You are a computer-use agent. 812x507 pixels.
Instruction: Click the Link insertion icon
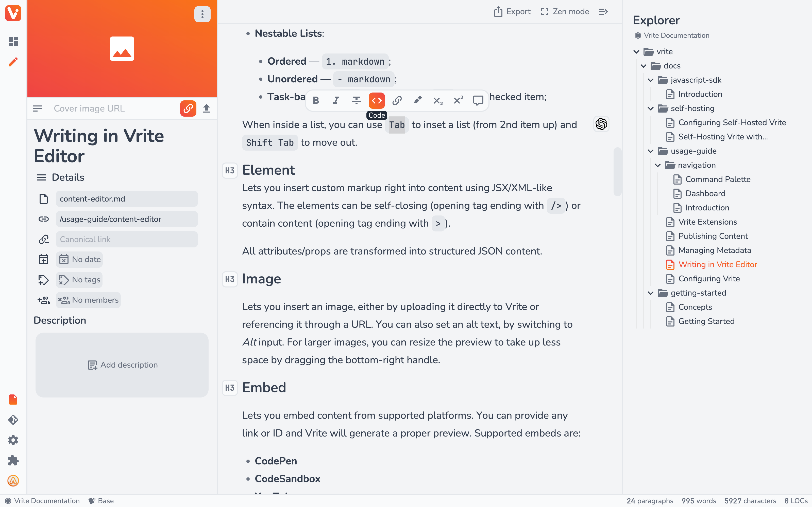(397, 100)
